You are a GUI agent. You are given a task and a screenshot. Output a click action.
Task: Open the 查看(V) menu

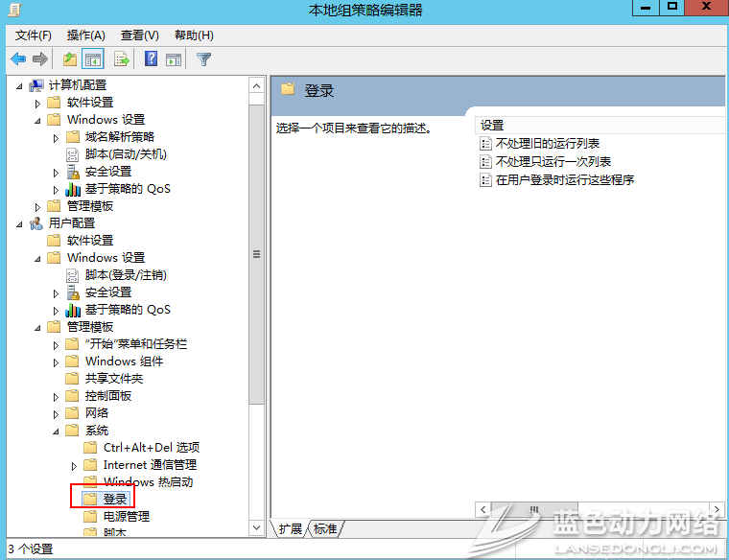(140, 35)
